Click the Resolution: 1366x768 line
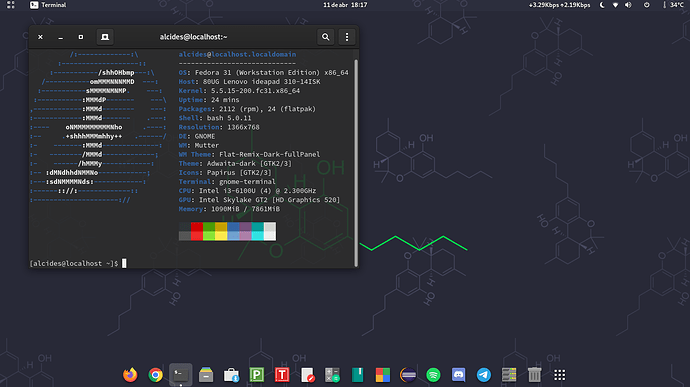690x387 pixels. [x=219, y=127]
